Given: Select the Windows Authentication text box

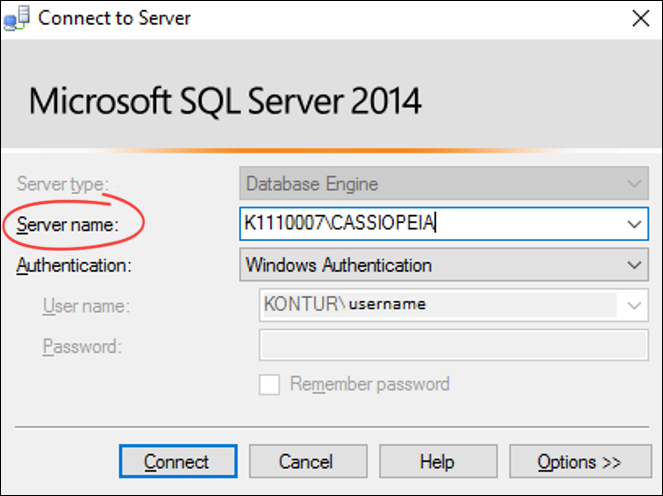Looking at the screenshot, I should tap(430, 265).
